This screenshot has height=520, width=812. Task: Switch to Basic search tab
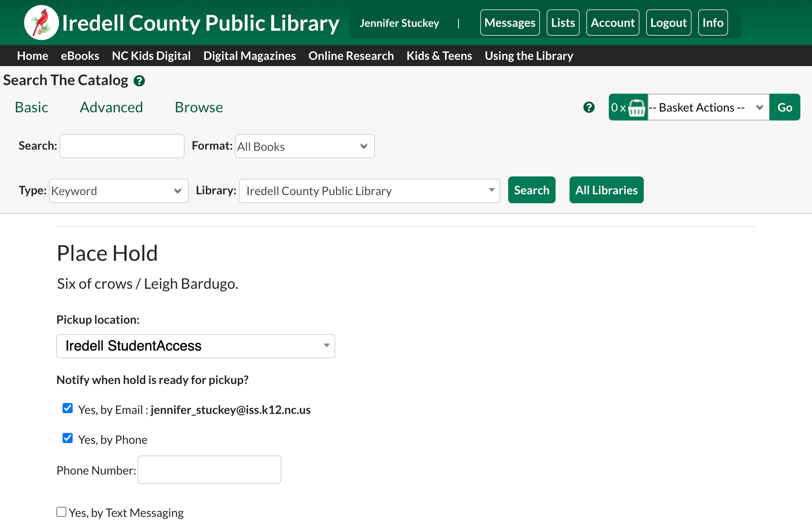[31, 107]
